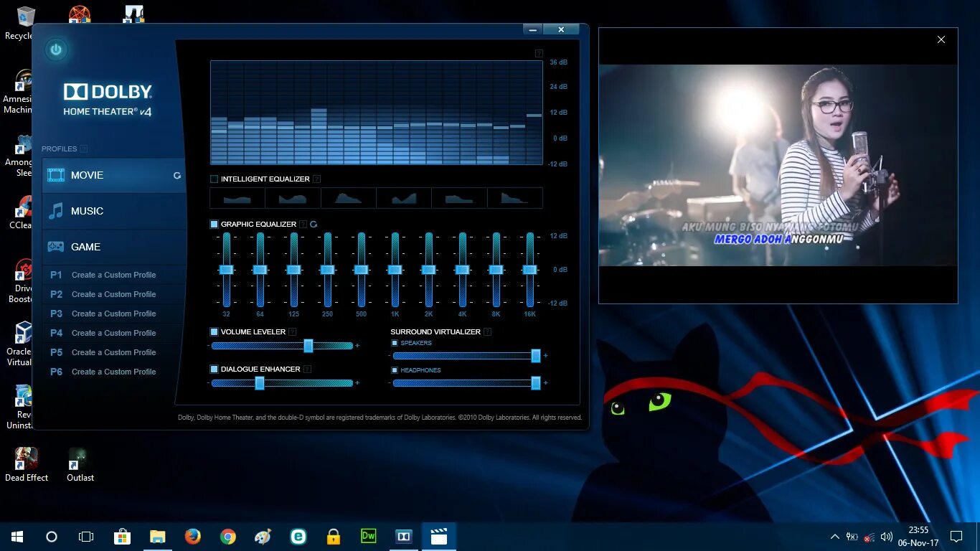The width and height of the screenshot is (980, 551).
Task: Select Dead Effect desktop shortcut
Action: [27, 465]
